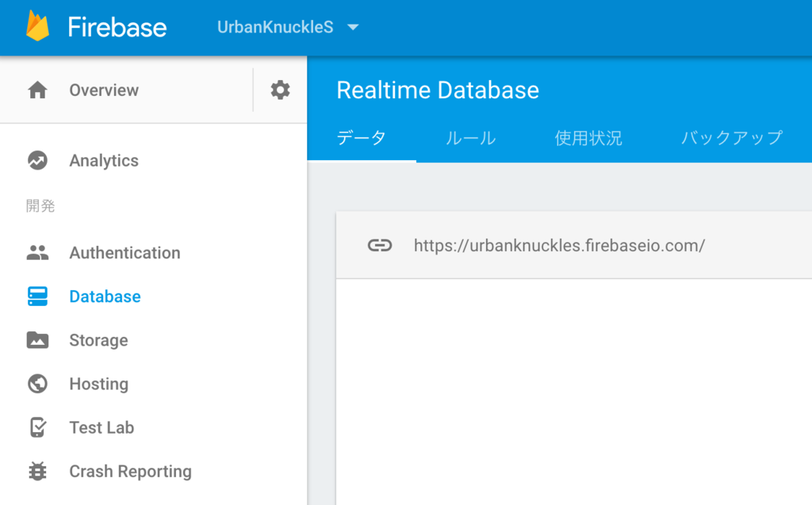812x505 pixels.
Task: Open the project settings gear
Action: 279,90
